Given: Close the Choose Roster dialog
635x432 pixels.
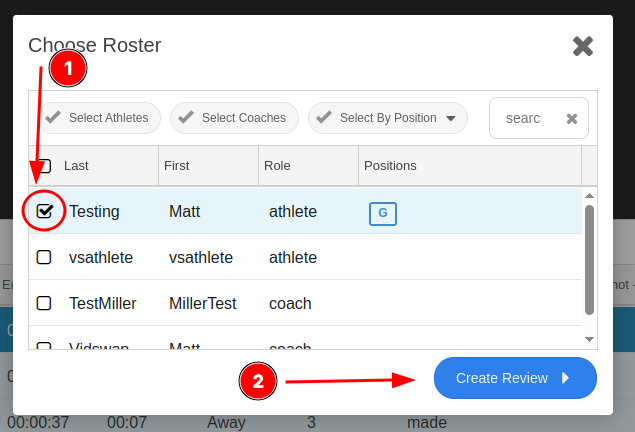Looking at the screenshot, I should (x=583, y=46).
